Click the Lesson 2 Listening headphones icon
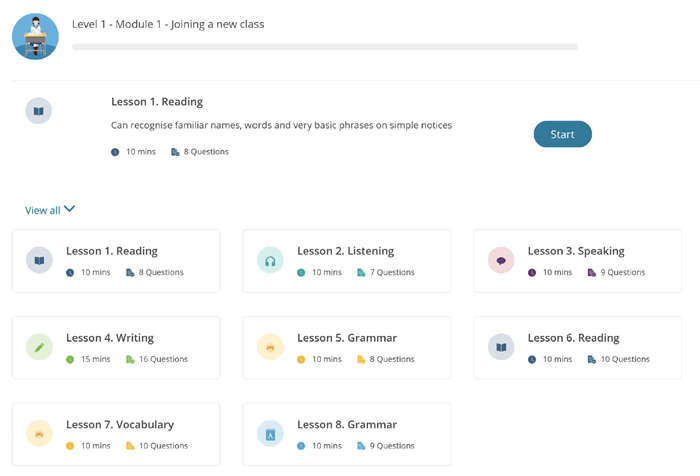700x476 pixels. 270,260
